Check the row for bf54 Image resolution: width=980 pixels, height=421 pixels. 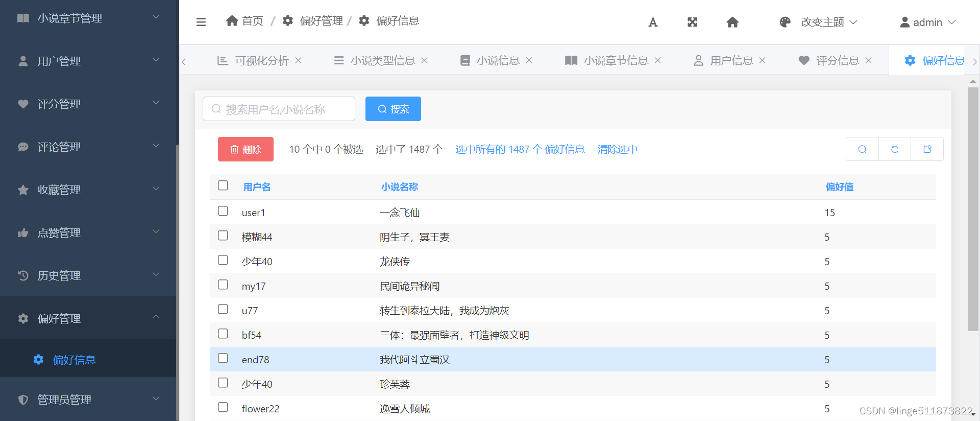point(223,334)
